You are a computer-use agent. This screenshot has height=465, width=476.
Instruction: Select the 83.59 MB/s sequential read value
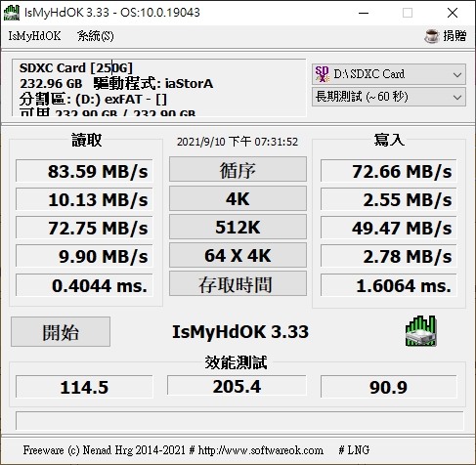84,171
